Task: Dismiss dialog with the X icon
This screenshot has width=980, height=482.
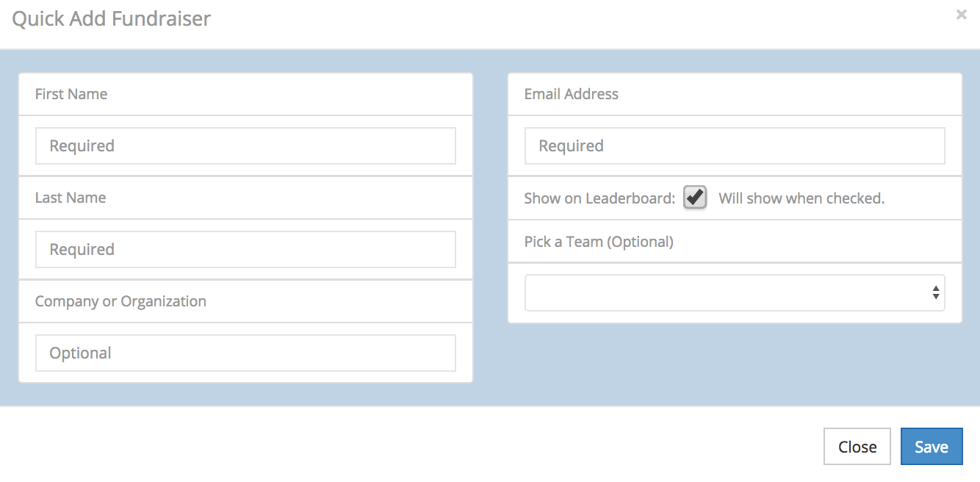Action: click(x=961, y=14)
